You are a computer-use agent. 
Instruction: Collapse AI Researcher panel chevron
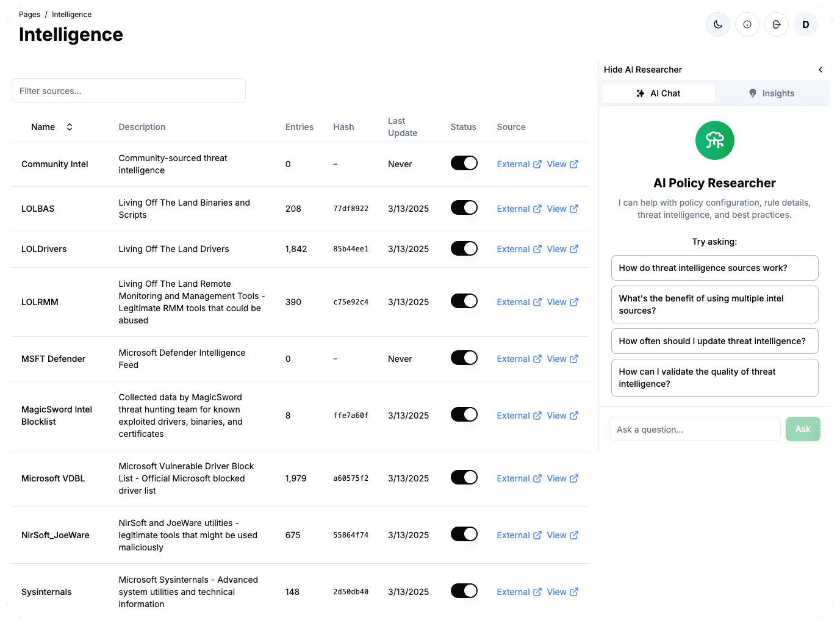tap(820, 70)
